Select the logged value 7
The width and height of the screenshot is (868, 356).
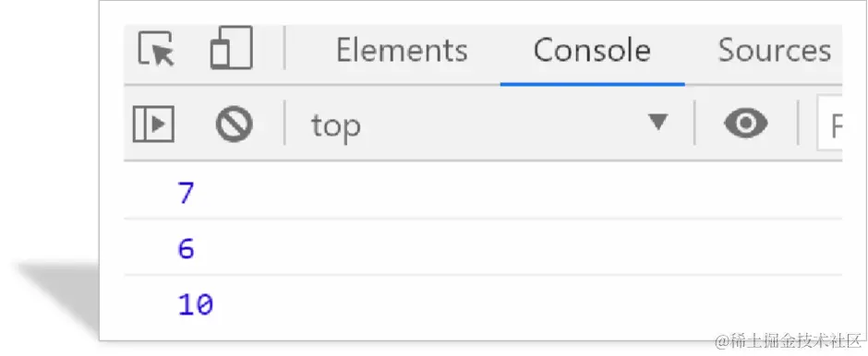187,194
